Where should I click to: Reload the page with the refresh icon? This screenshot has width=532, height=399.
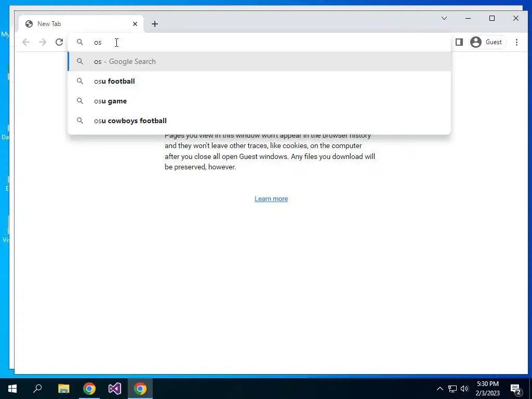[59, 42]
